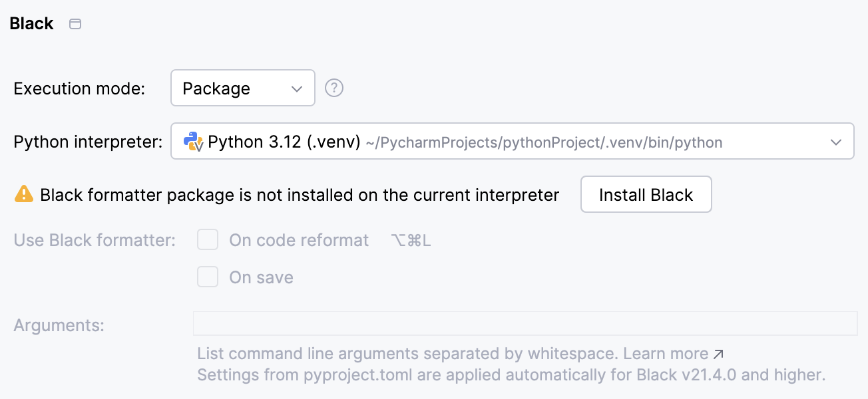Screen dimensions: 868x399
Task: Click the help question mark icon
Action: point(334,88)
